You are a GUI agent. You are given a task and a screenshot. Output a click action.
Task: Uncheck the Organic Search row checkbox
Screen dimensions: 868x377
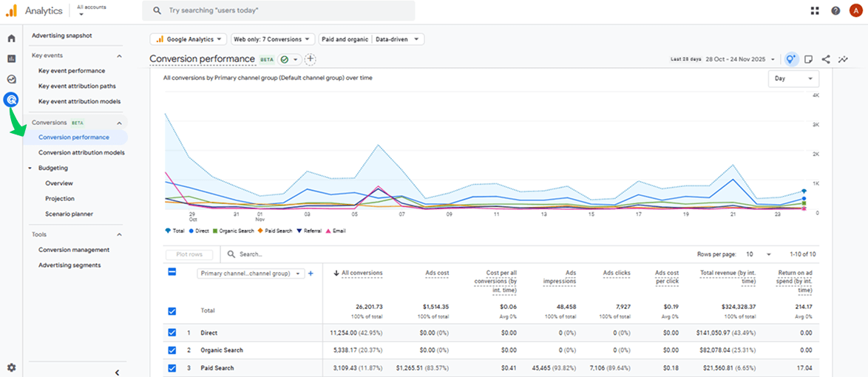172,350
